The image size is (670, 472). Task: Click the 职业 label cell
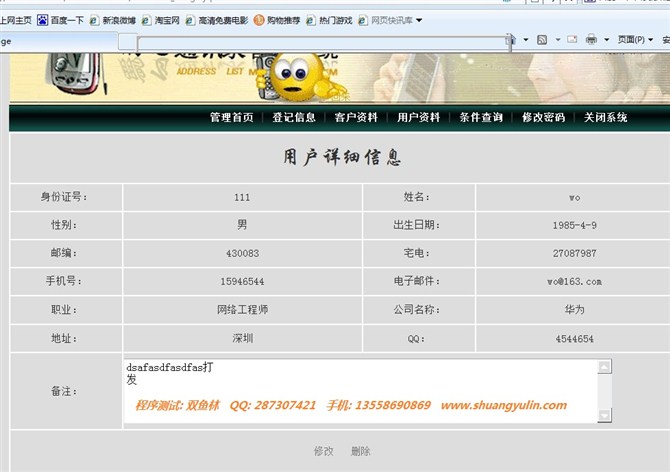[66, 309]
